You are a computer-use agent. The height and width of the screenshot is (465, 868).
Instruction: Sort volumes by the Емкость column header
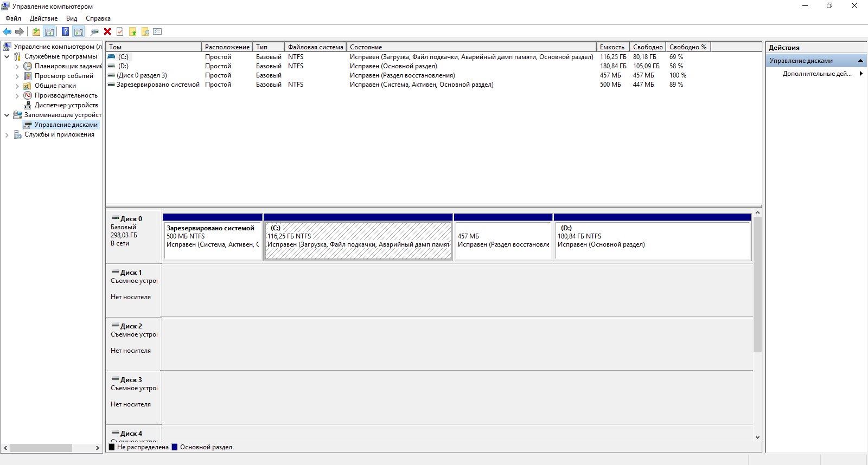coord(612,47)
